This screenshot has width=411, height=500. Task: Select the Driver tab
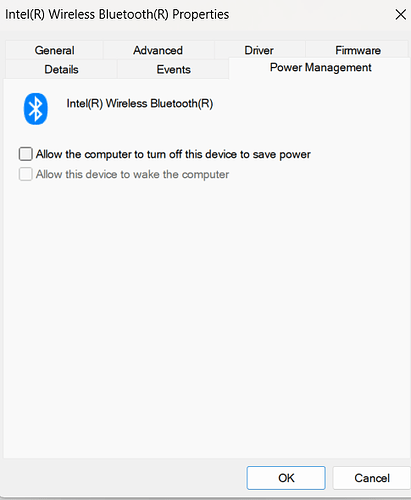pos(259,50)
